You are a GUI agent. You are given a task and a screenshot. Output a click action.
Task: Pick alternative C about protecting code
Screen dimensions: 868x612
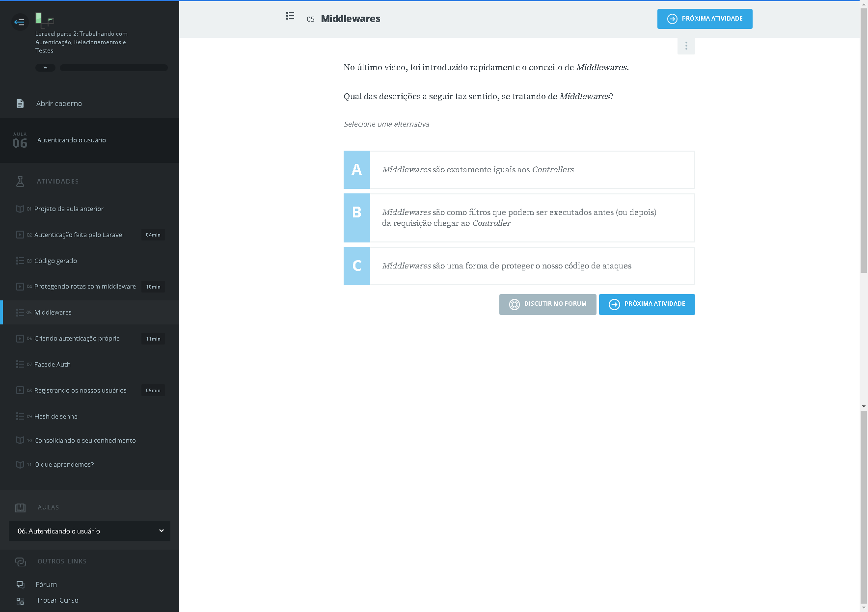coord(519,266)
